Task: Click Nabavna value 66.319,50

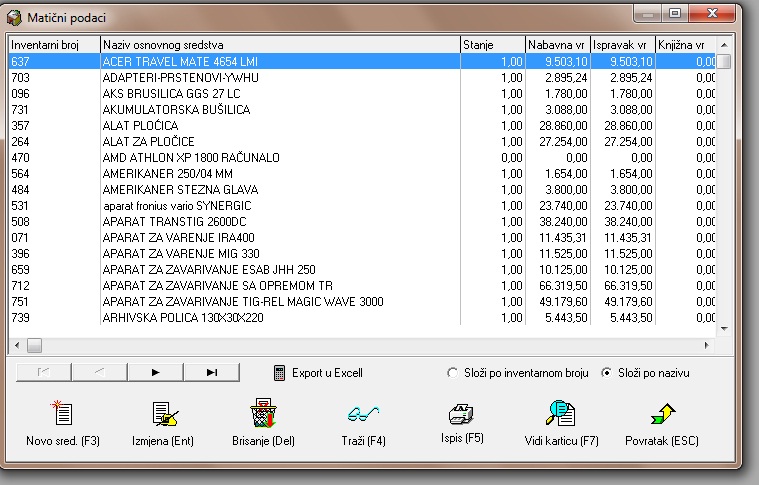Action: click(563, 286)
